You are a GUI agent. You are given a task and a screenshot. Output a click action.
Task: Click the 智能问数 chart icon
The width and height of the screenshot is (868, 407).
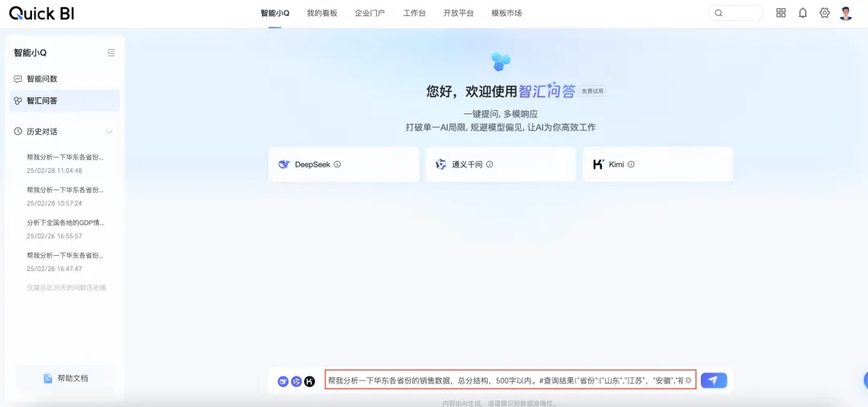tap(18, 79)
